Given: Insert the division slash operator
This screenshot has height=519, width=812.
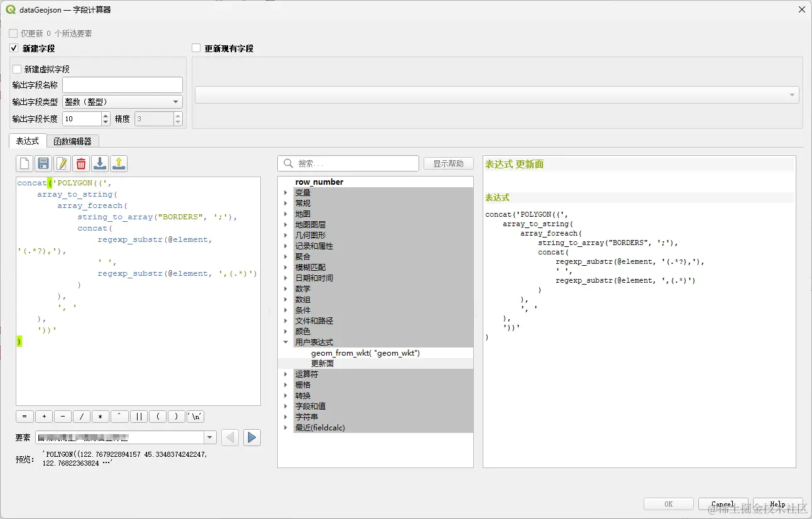Looking at the screenshot, I should tap(82, 417).
